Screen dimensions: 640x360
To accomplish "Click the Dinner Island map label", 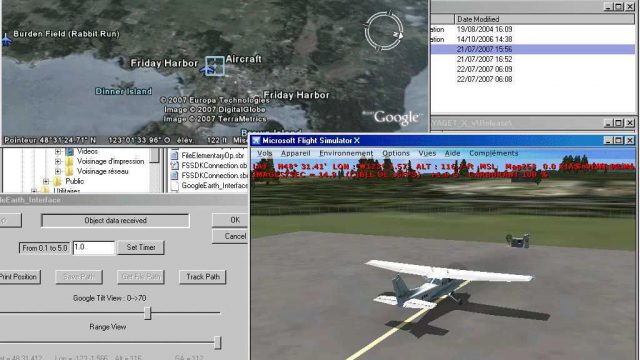I will click(x=123, y=91).
